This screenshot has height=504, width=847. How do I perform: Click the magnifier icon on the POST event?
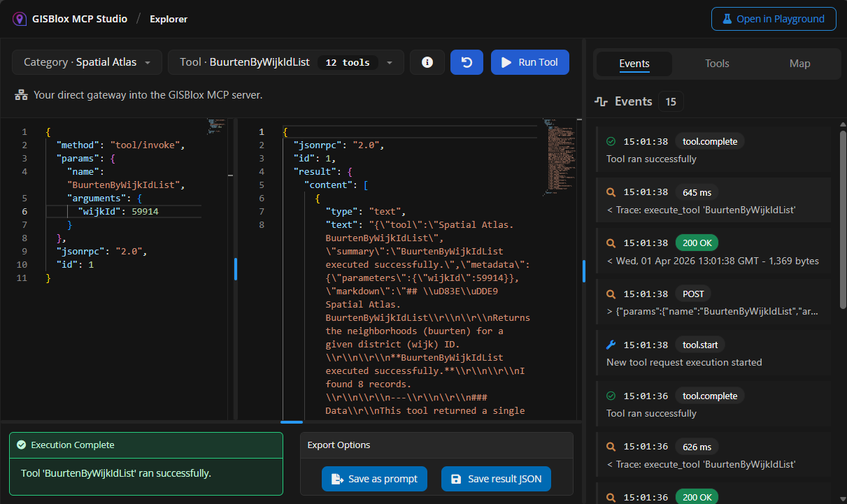[x=611, y=294]
